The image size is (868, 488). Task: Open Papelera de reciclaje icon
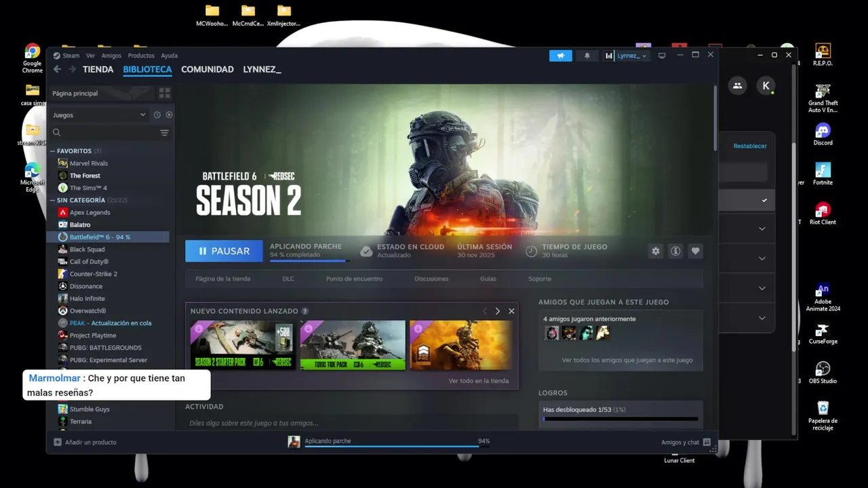point(823,415)
